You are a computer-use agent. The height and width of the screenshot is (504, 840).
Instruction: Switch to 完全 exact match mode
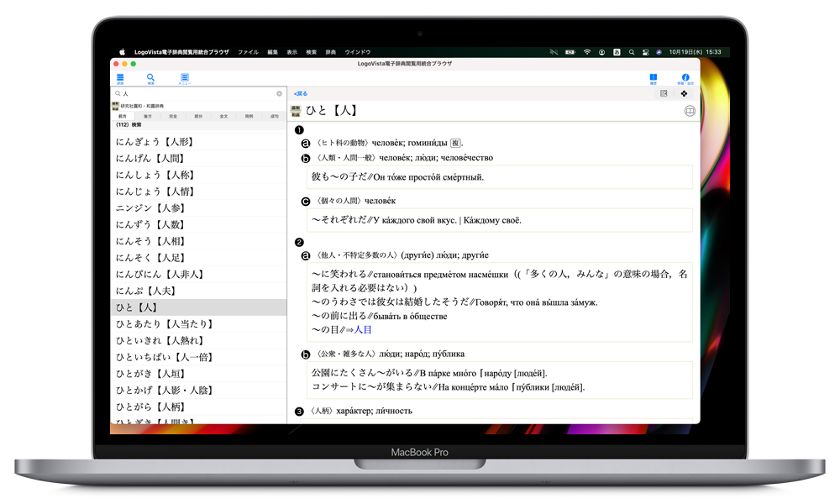click(173, 116)
